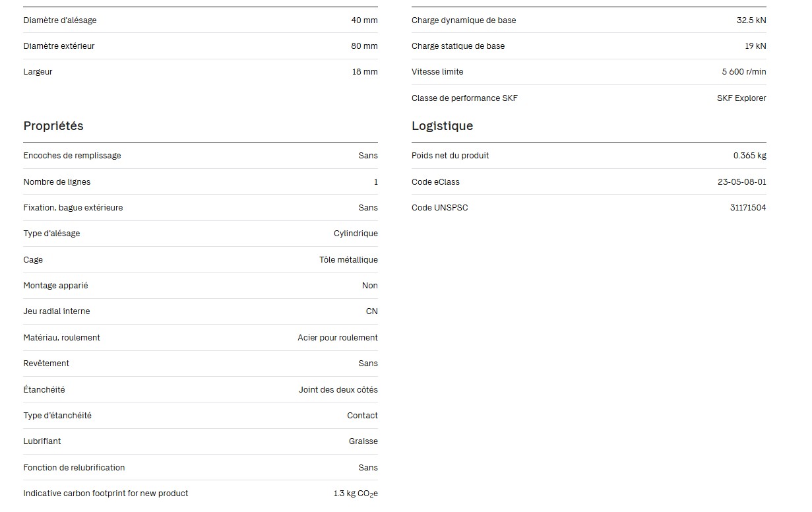Click the Indicative carbon footprint label
Viewport: 812px width, 512px height.
[x=106, y=494]
